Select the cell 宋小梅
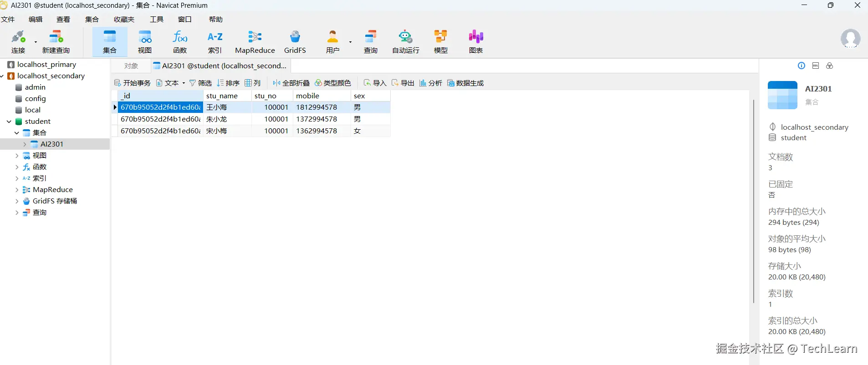 point(227,131)
